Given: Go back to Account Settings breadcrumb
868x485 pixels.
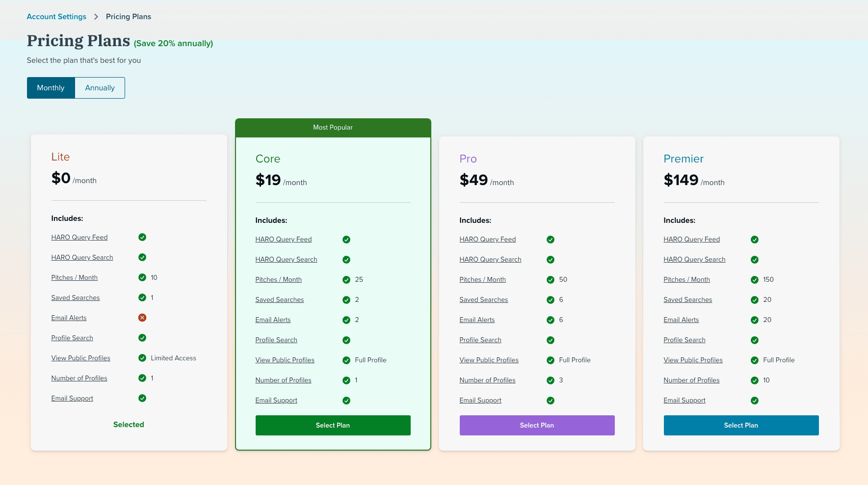Looking at the screenshot, I should coord(56,17).
